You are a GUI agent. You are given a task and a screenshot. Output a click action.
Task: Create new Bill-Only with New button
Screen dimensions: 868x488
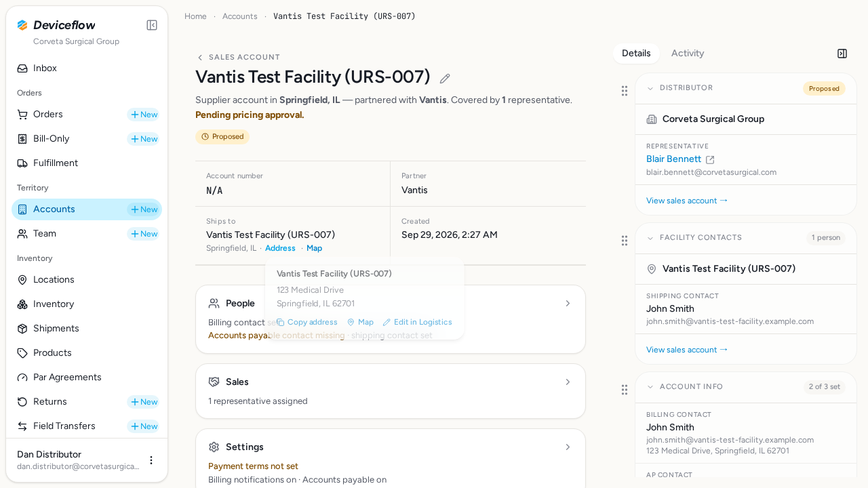144,139
